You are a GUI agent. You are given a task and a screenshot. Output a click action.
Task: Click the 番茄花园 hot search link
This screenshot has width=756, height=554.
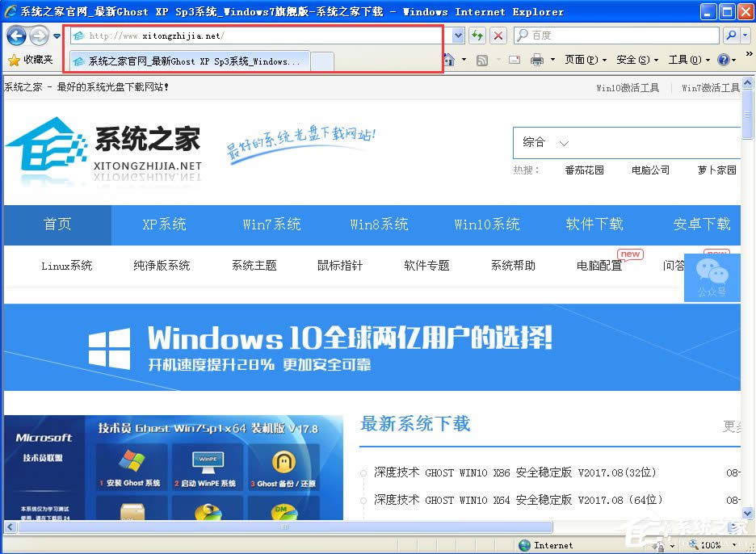585,170
